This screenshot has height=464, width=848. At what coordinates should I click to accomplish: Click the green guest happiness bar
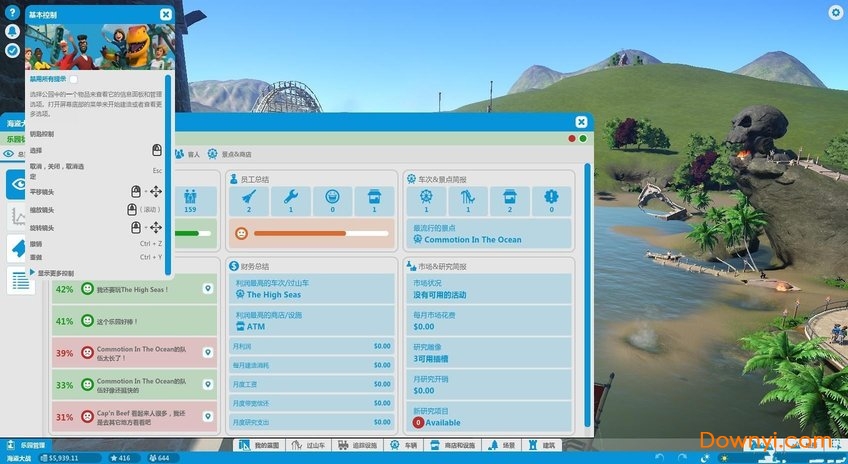[193, 234]
